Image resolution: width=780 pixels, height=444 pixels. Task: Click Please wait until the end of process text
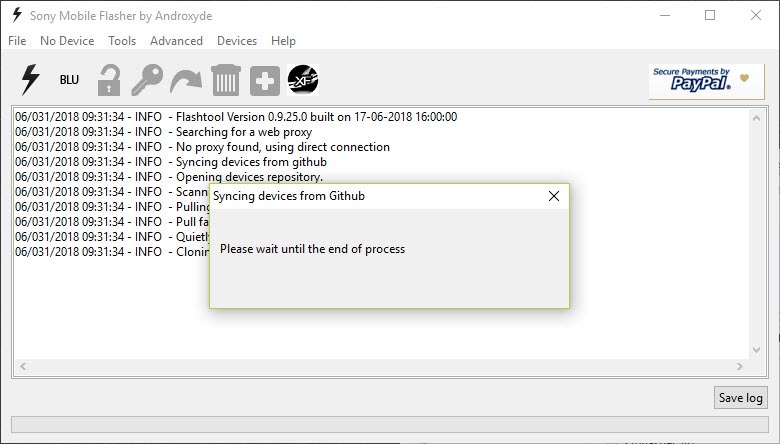[x=312, y=249]
